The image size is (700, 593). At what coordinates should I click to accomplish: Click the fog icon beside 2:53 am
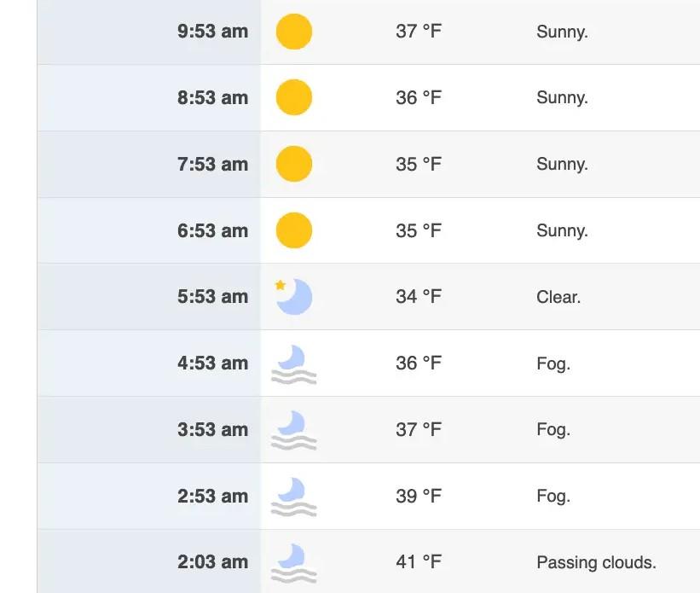[x=294, y=497]
